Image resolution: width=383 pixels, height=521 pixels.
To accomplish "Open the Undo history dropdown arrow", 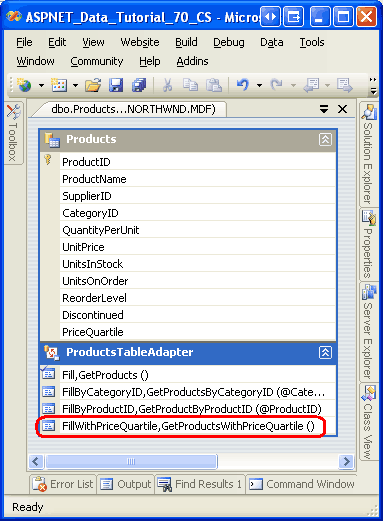I will tap(259, 86).
